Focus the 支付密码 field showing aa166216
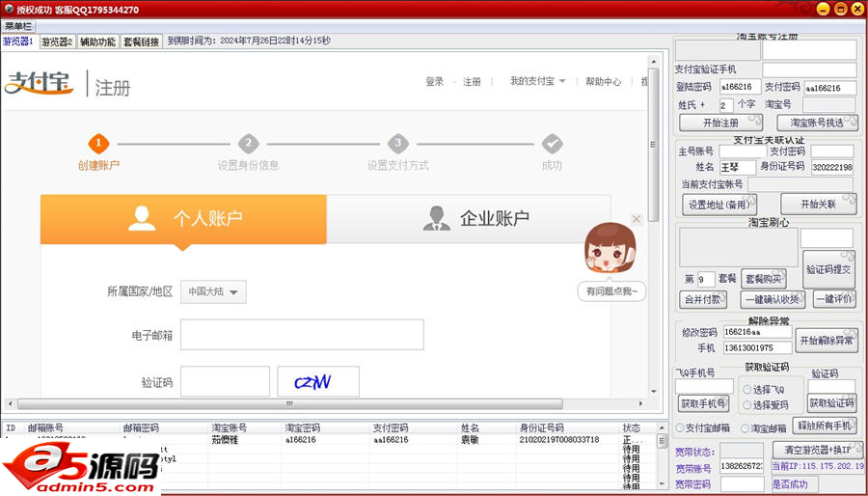Screen dimensions: 868x496 click(x=830, y=88)
